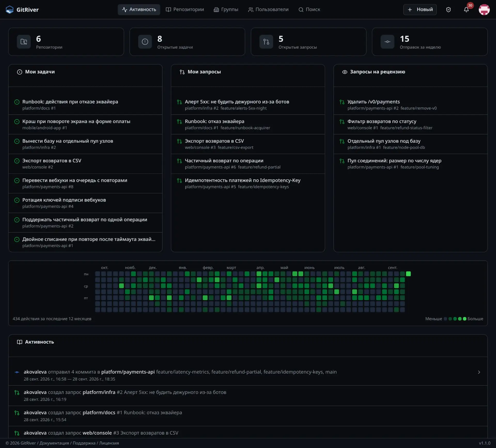496x448 pixels.
Task: Click the repositories stat card icon
Action: pyautogui.click(x=24, y=42)
